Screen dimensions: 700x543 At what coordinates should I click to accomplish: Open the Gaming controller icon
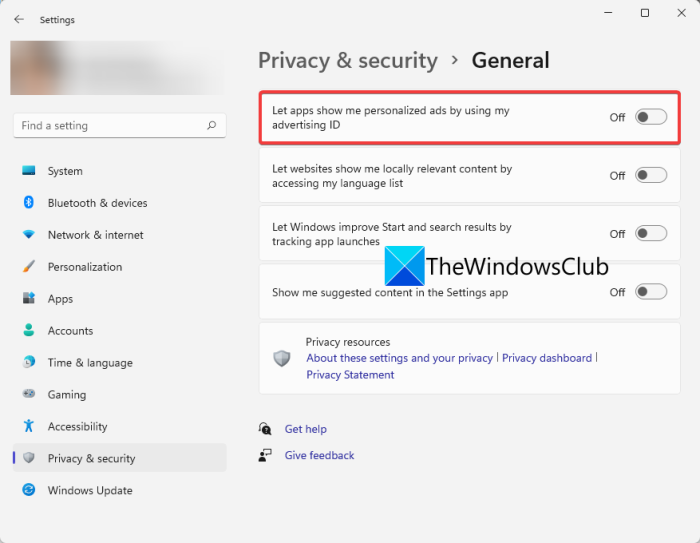coord(29,395)
